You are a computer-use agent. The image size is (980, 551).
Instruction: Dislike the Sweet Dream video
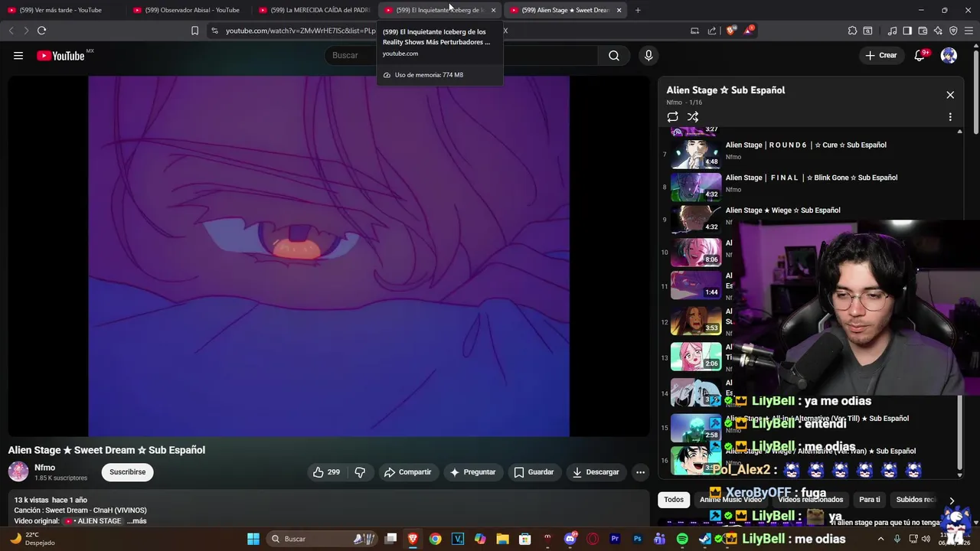[360, 472]
